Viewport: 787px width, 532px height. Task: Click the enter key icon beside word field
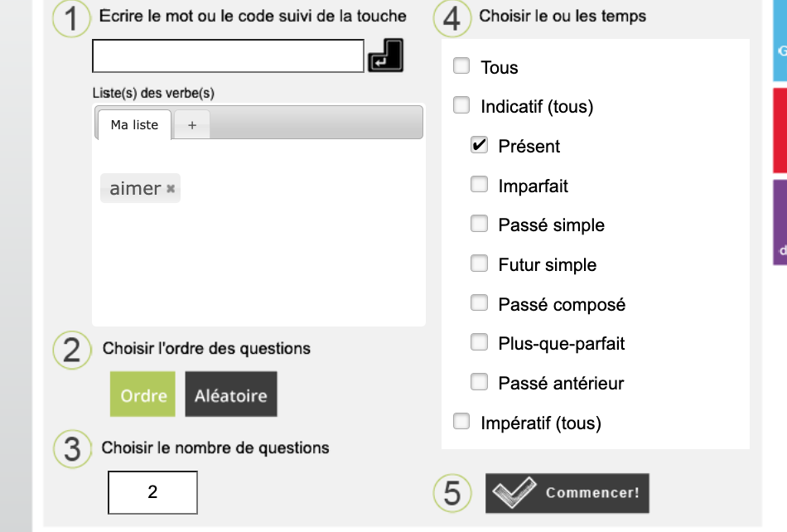click(x=385, y=56)
